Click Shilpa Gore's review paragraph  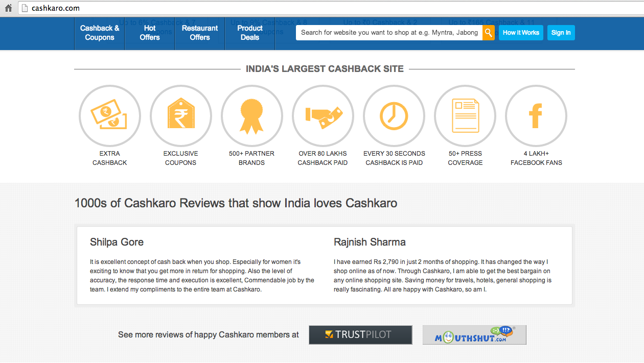[x=202, y=276]
